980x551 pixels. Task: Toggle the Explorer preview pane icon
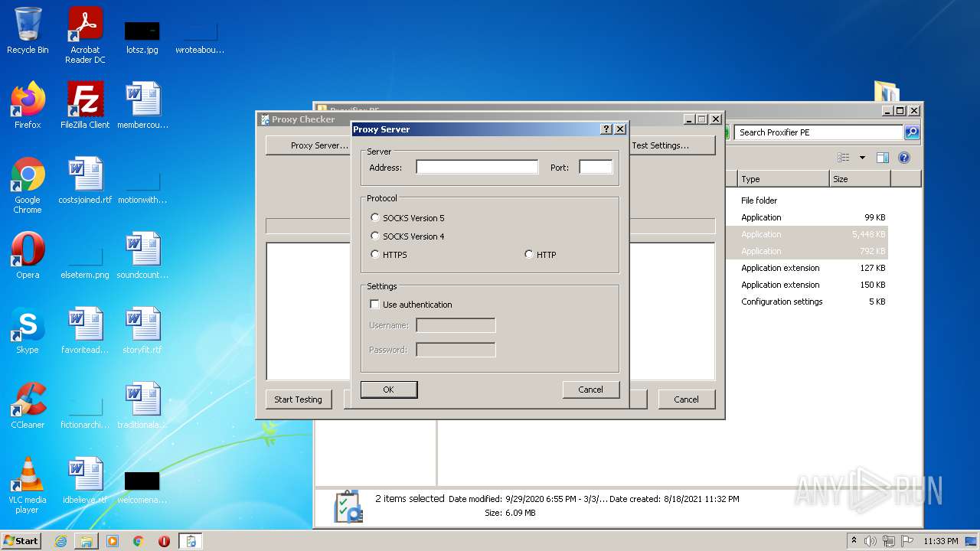pos(883,158)
